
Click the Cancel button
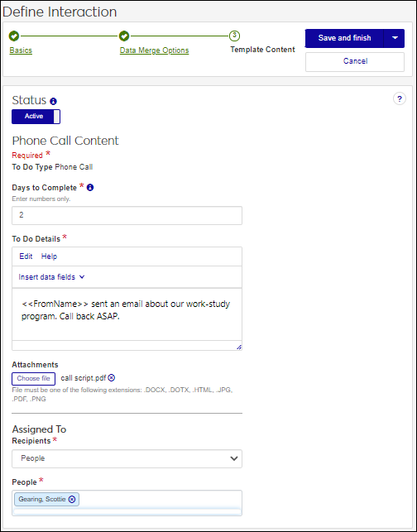tap(355, 62)
